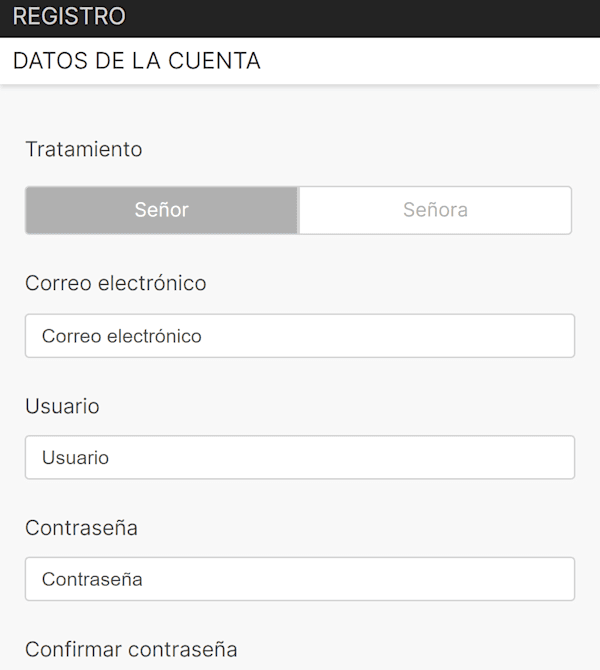
Task: Click the REGISTRO header title
Action: 70,17
